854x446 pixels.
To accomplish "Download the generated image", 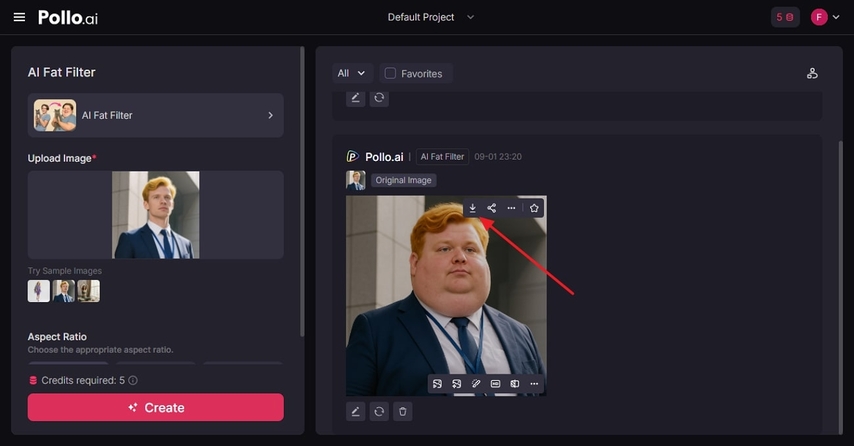I will [x=473, y=208].
